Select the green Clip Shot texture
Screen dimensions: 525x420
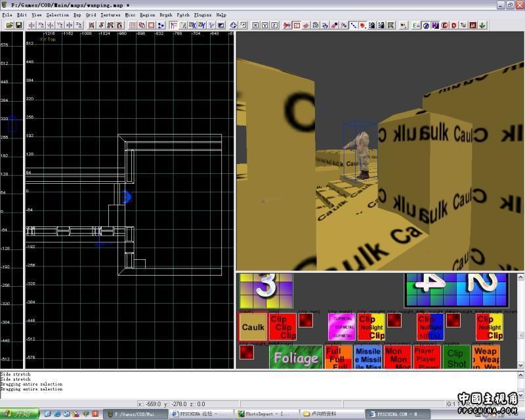click(x=456, y=357)
